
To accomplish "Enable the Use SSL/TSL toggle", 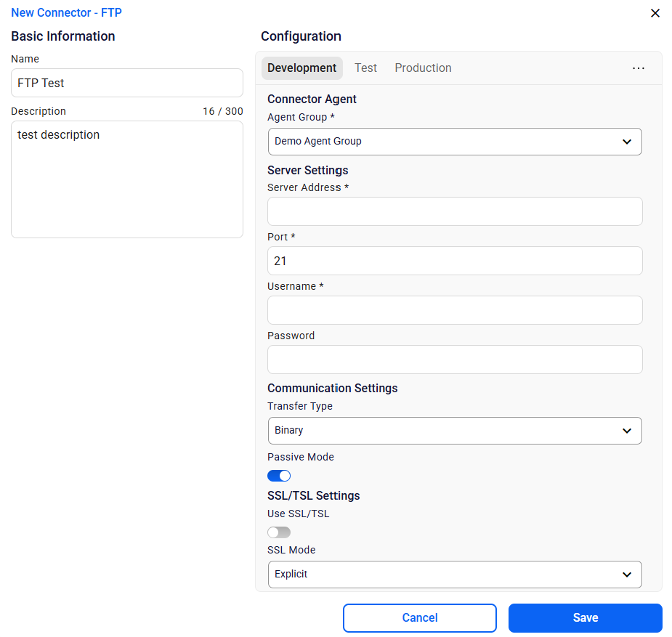I will (279, 532).
